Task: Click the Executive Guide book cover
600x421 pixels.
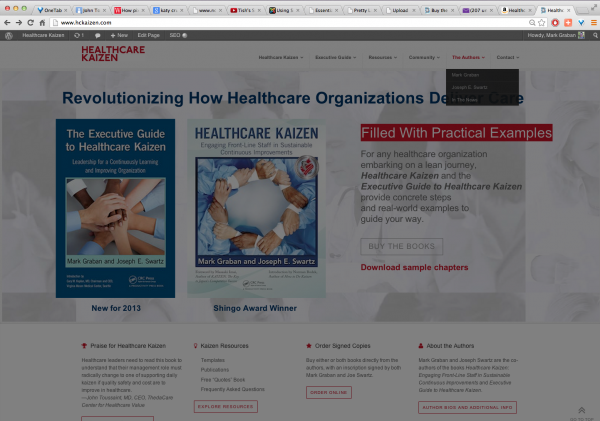Action: pyautogui.click(x=115, y=208)
